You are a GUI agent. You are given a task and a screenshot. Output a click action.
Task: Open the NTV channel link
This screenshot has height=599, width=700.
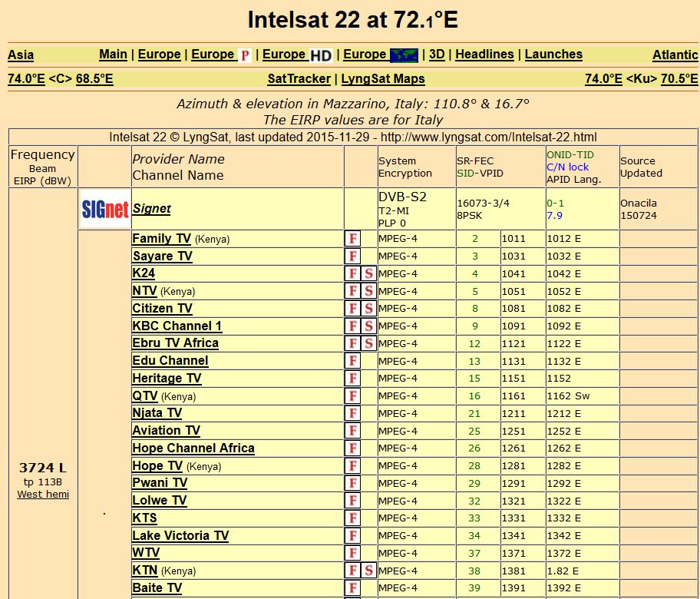(144, 291)
